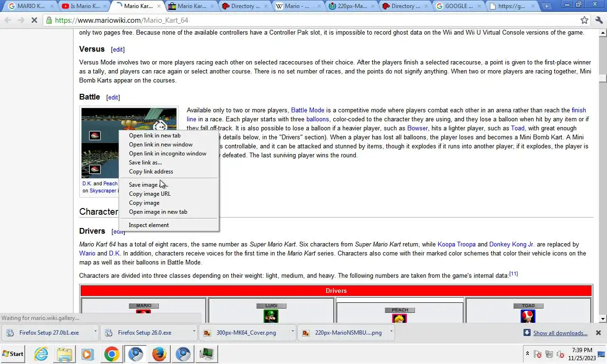Click the browser forward arrow

pos(21,20)
